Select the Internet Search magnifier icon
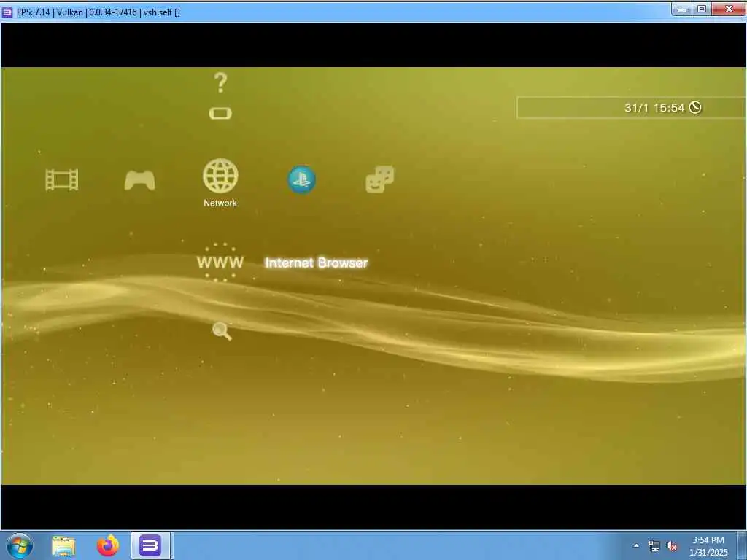The width and height of the screenshot is (747, 560). (222, 331)
